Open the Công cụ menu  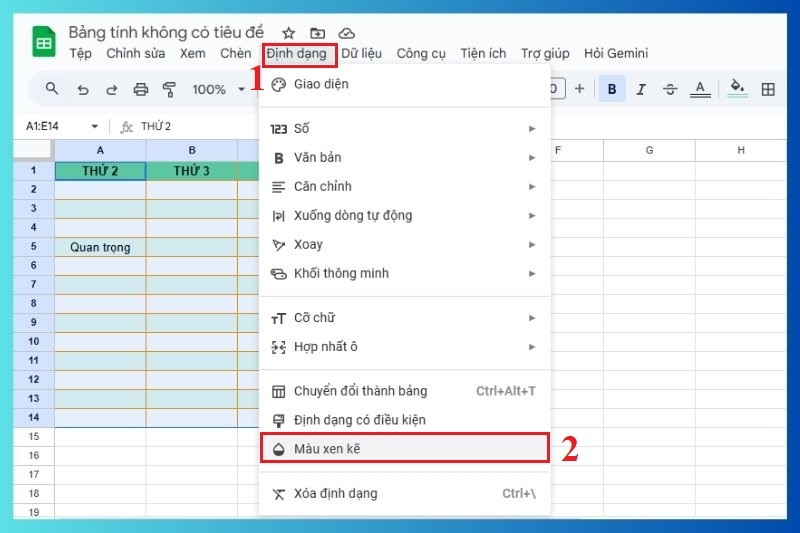(421, 54)
